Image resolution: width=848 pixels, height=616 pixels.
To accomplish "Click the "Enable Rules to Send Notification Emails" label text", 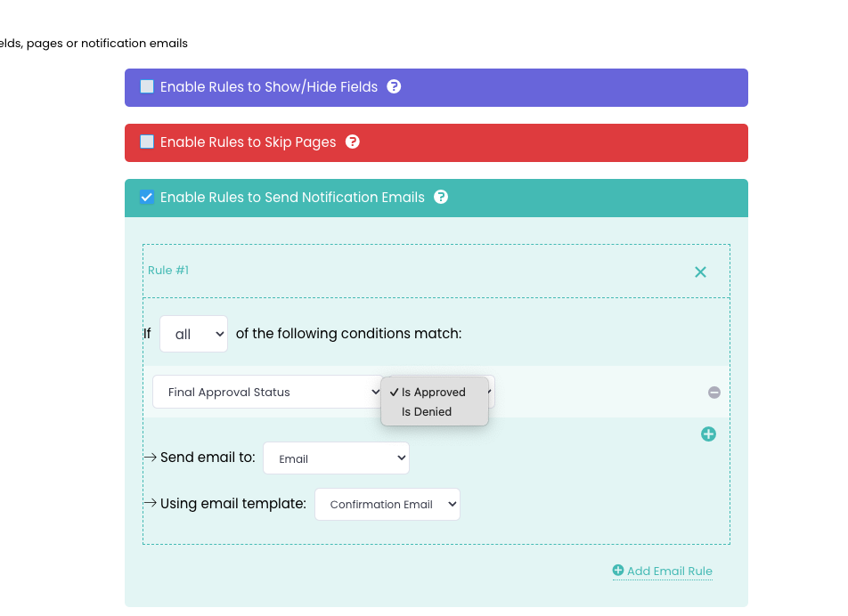I will tap(292, 198).
